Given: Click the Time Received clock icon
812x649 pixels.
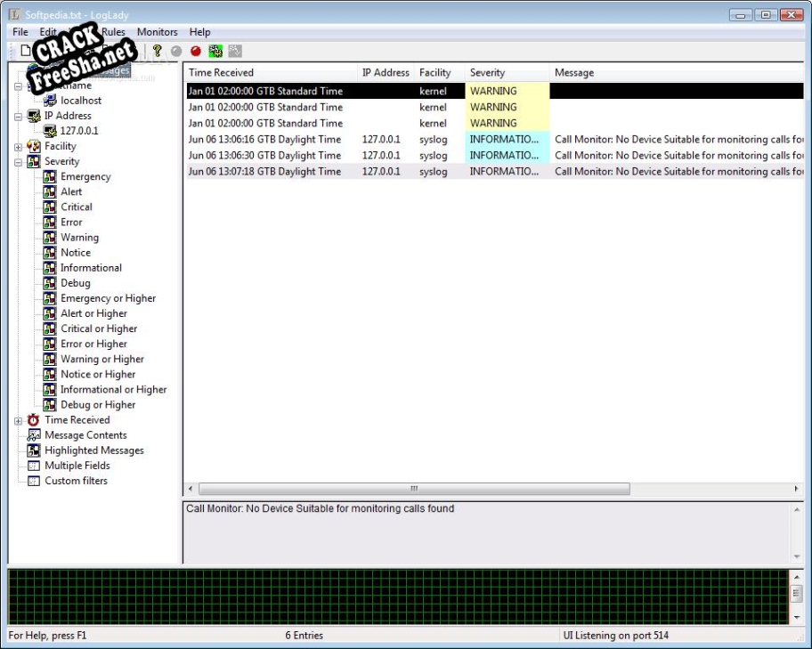Looking at the screenshot, I should (34, 420).
